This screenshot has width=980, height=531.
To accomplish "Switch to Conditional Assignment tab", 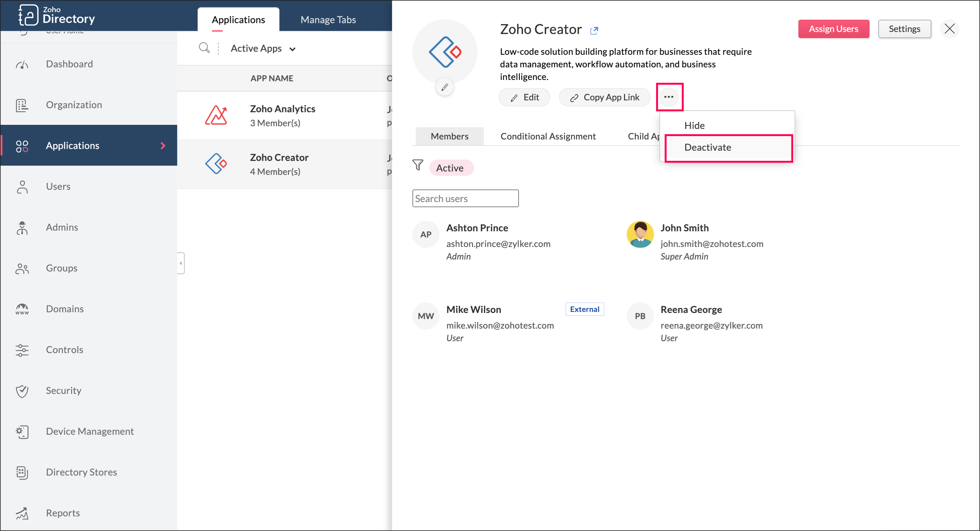I will pos(548,136).
